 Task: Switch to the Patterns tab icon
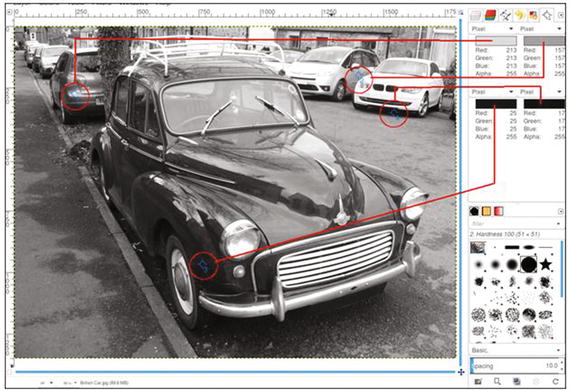486,211
